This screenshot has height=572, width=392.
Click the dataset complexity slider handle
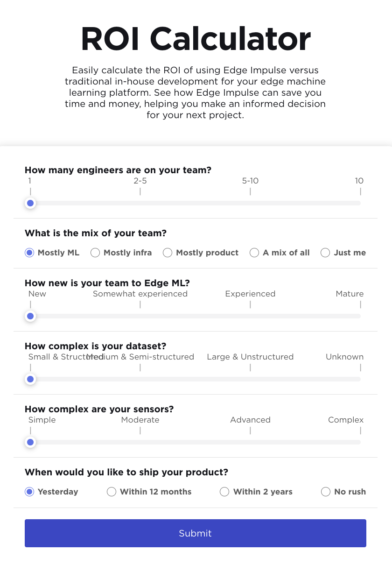[x=30, y=379]
